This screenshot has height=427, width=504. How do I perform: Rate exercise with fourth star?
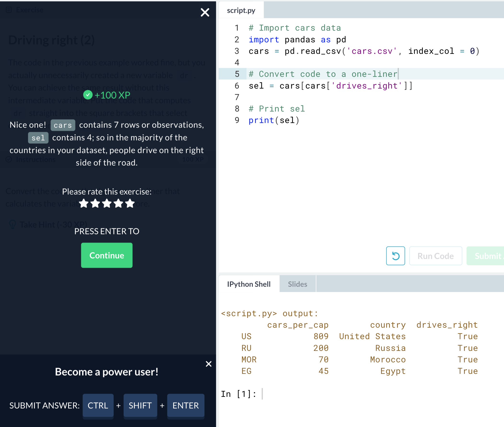click(118, 203)
